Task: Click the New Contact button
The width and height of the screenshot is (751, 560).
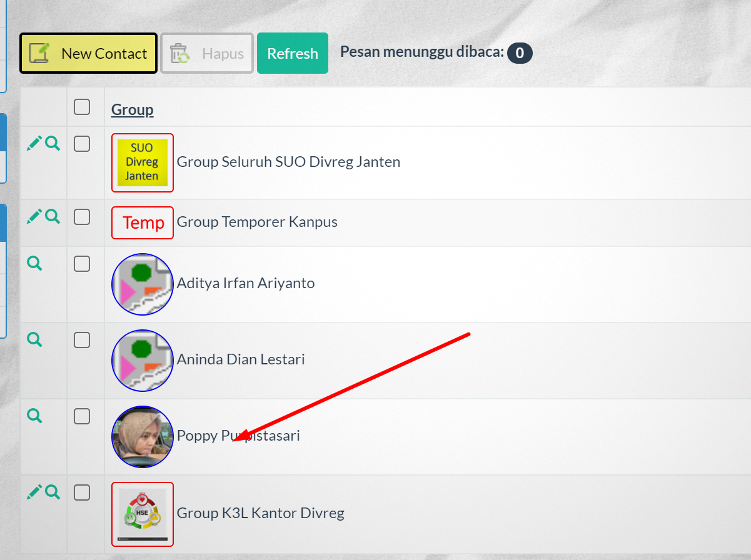Action: 88,53
